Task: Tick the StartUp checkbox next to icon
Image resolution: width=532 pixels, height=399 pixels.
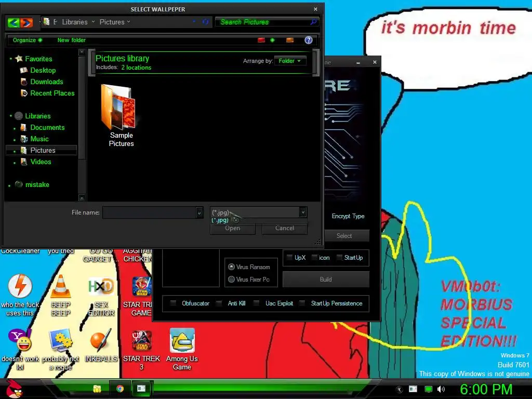Action: 339,258
